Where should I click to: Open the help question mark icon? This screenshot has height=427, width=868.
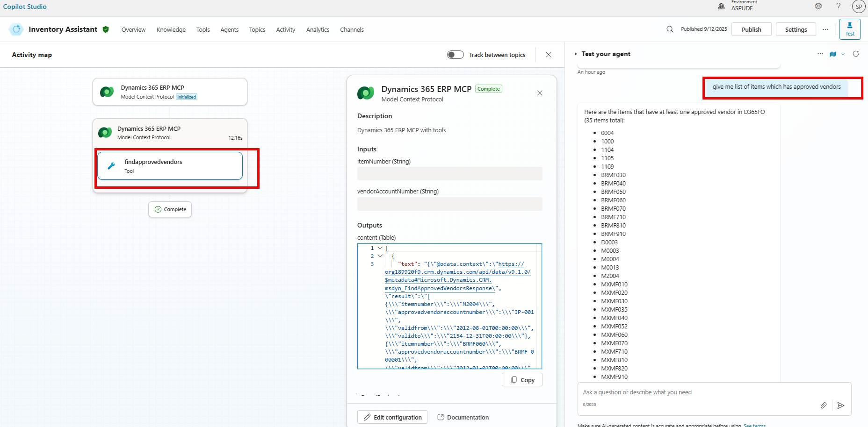(838, 6)
